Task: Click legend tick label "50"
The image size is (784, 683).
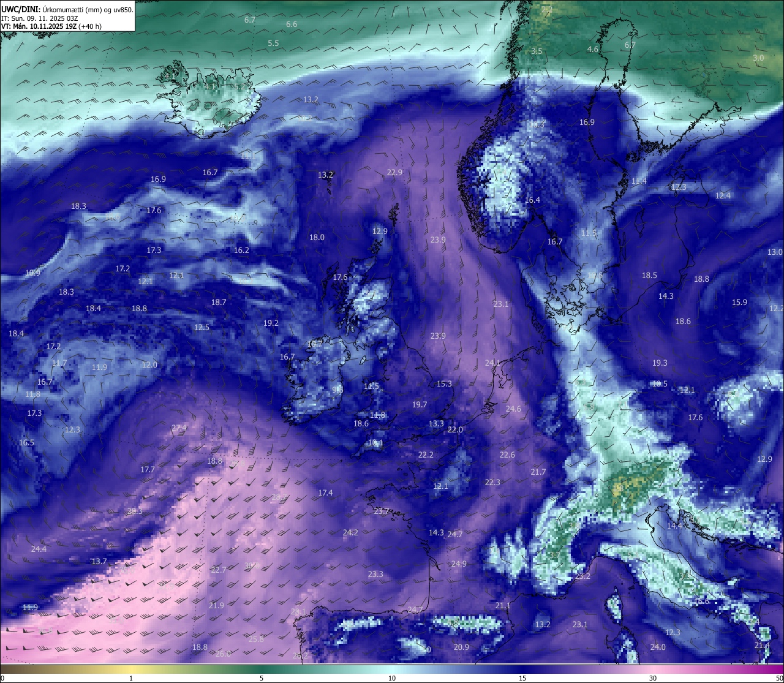Action: (x=779, y=678)
